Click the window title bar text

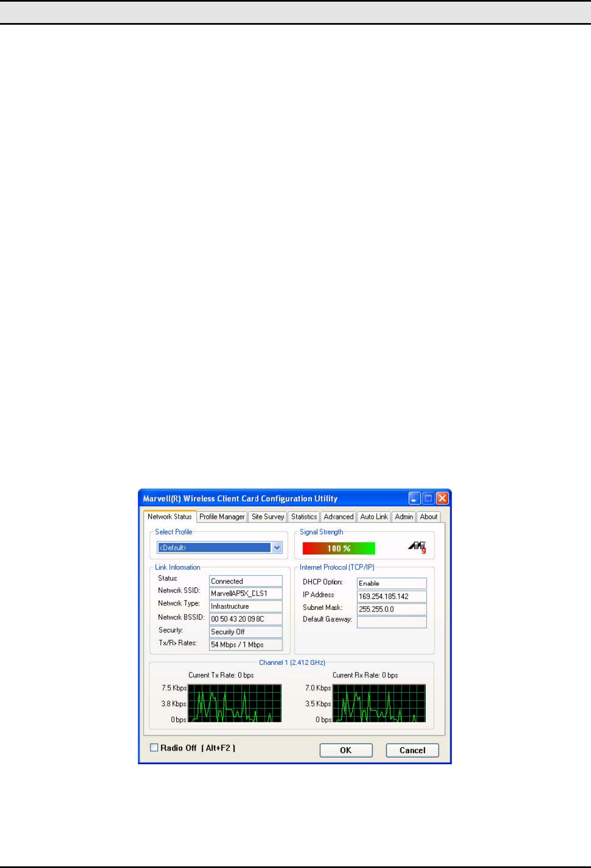[240, 499]
